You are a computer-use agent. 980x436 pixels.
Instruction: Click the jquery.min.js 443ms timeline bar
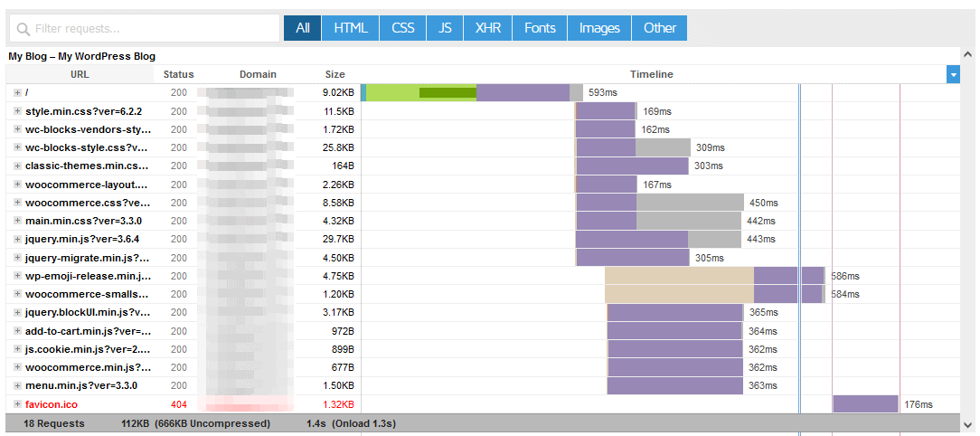[x=658, y=239]
